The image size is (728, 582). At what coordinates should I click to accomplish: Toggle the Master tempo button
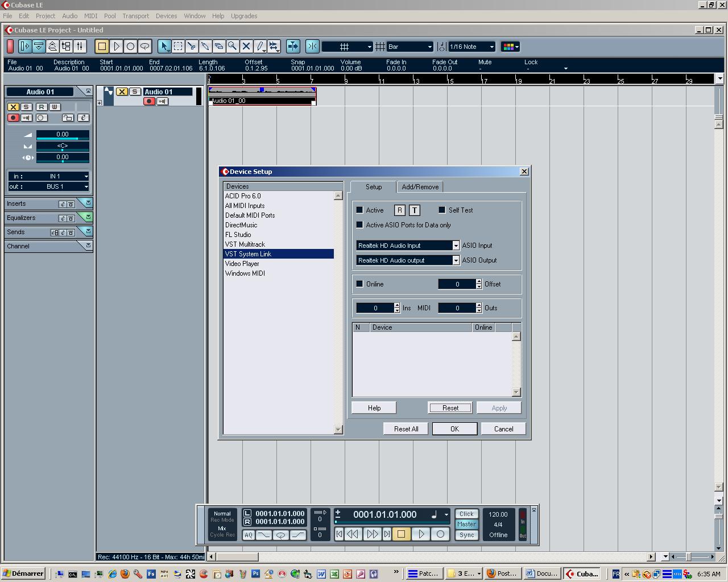tap(466, 525)
